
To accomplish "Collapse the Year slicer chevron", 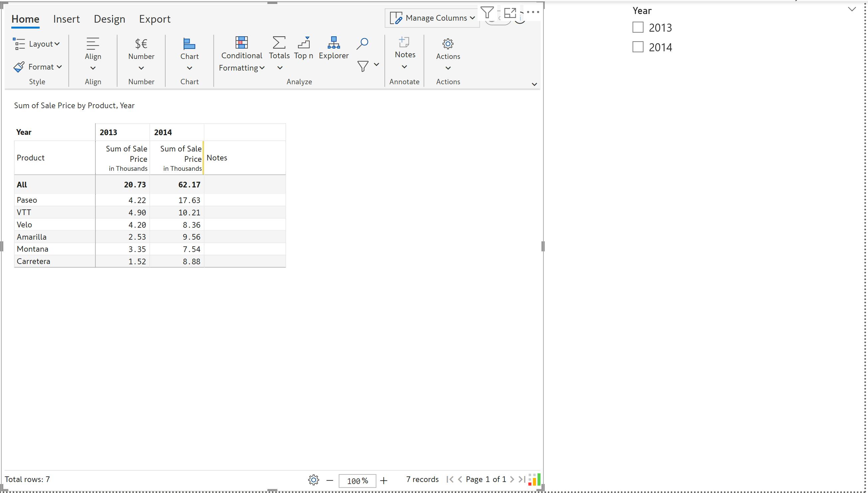I will (x=852, y=9).
